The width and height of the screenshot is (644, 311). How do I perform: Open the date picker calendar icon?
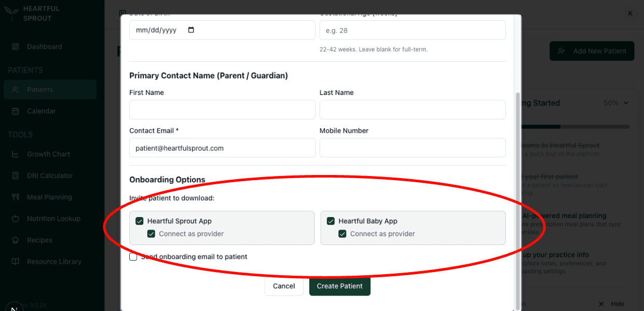[191, 30]
